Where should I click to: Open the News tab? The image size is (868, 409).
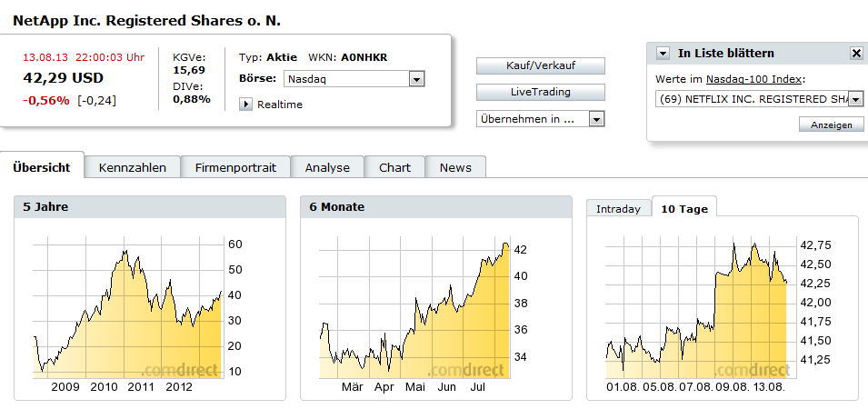point(455,167)
